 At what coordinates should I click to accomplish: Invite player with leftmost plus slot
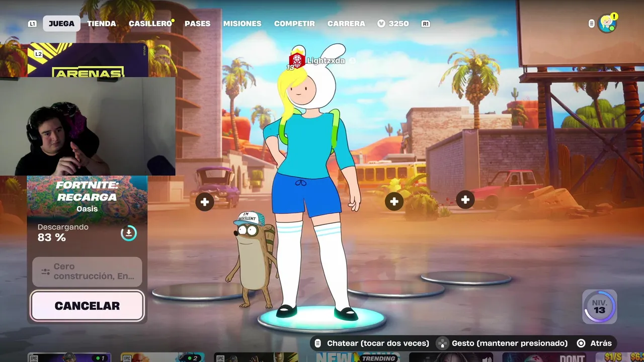pos(204,202)
